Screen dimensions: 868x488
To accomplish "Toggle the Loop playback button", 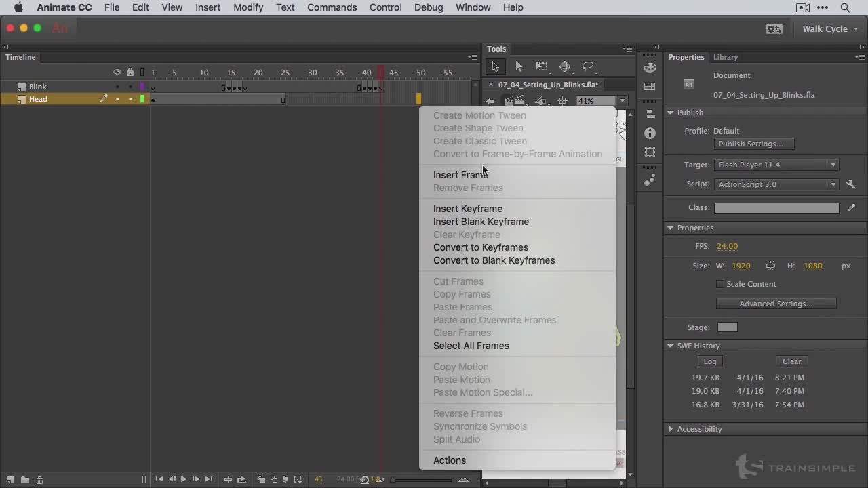I will tap(241, 479).
